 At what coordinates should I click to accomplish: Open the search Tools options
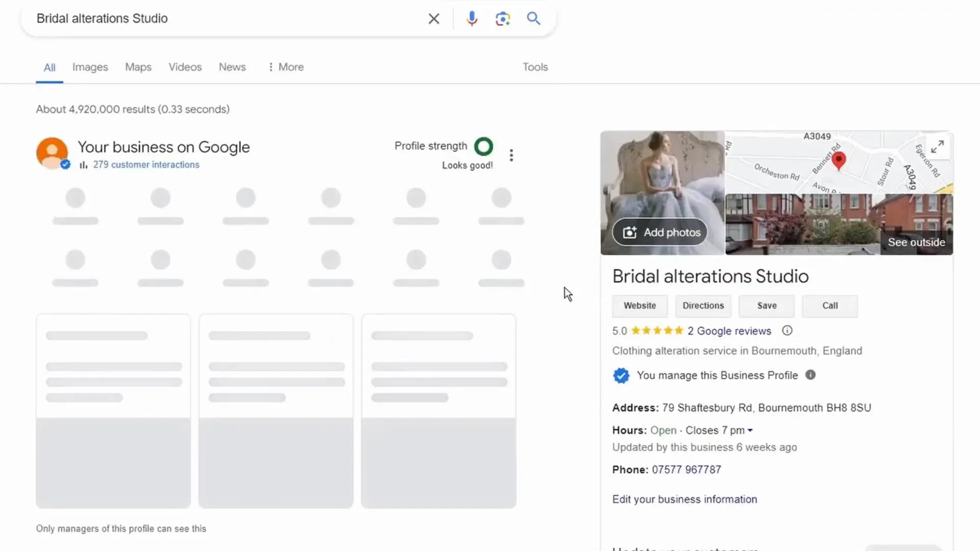pos(535,67)
